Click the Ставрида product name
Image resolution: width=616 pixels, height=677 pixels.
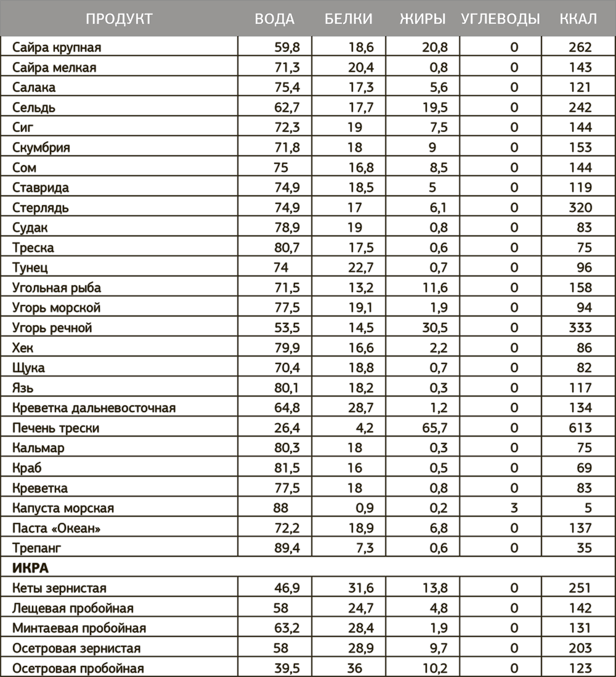pos(41,188)
